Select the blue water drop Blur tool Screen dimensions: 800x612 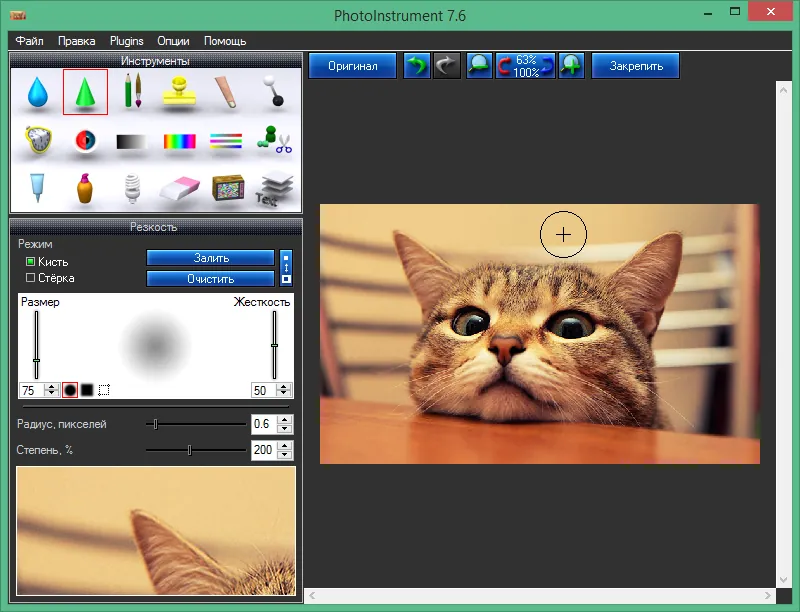(38, 92)
